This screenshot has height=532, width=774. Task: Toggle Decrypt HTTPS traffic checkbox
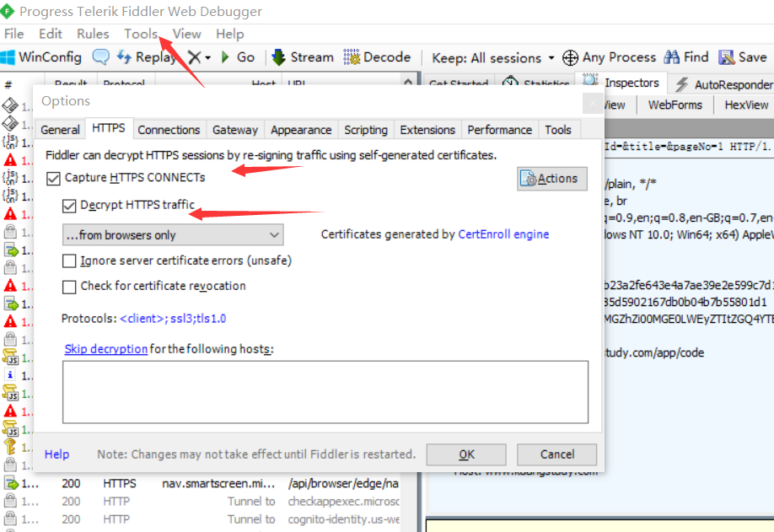tap(69, 206)
